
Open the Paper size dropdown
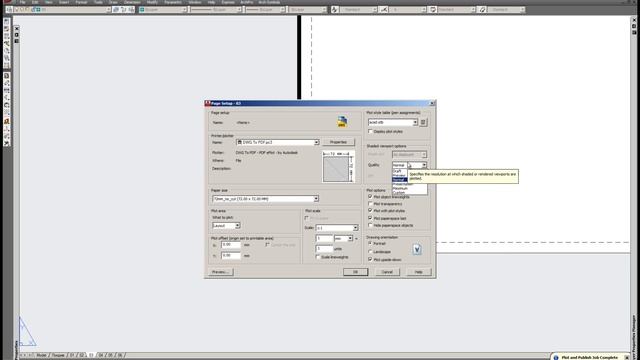point(316,199)
